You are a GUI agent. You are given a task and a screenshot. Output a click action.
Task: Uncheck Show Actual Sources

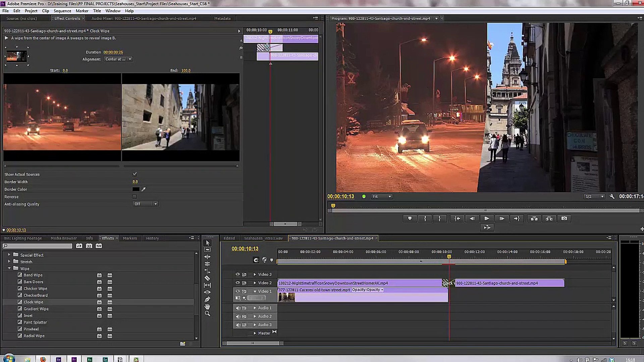click(x=135, y=174)
